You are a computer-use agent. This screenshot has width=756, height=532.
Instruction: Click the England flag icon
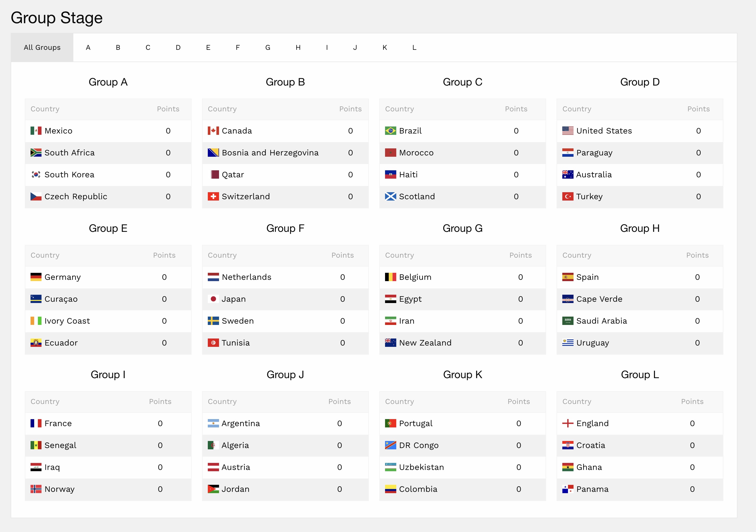pyautogui.click(x=568, y=423)
